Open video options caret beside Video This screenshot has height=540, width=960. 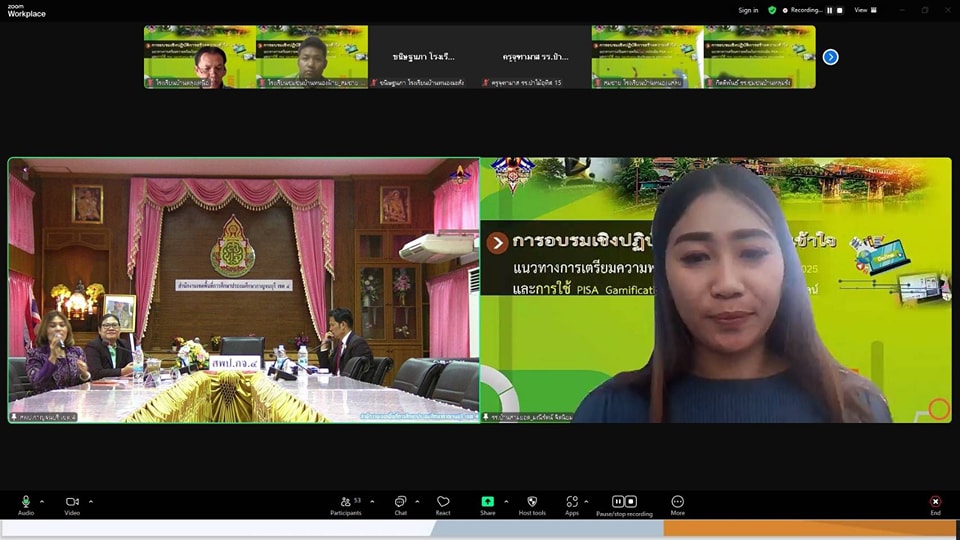pyautogui.click(x=91, y=501)
